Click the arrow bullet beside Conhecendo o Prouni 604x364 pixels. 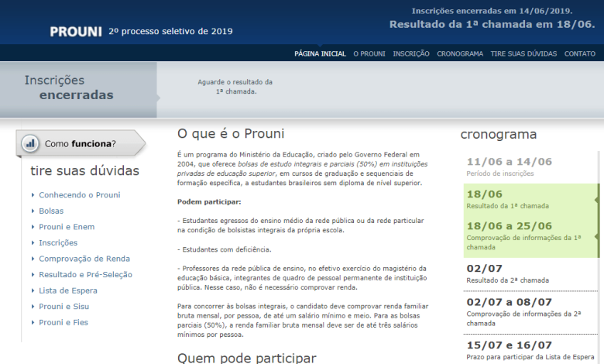33,195
